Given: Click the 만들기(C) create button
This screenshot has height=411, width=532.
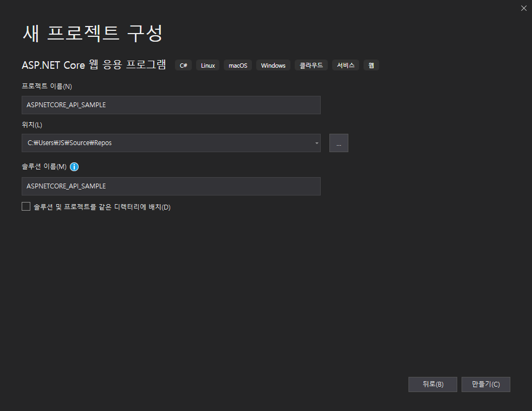Looking at the screenshot, I should 485,384.
